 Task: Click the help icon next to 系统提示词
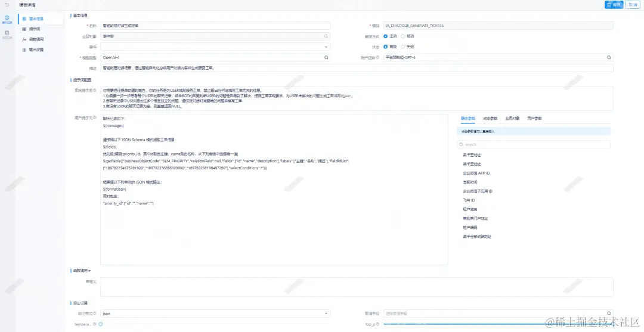(95, 90)
